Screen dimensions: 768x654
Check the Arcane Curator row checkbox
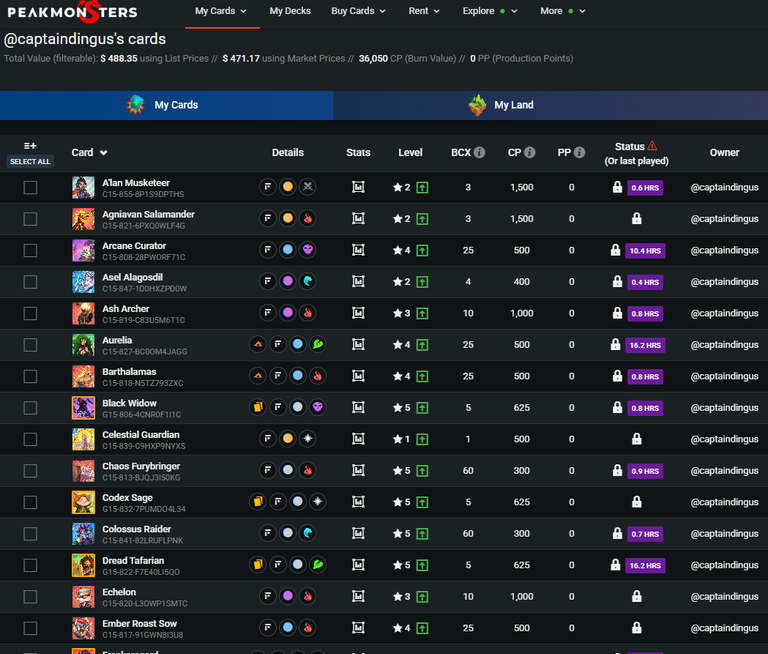click(x=30, y=251)
